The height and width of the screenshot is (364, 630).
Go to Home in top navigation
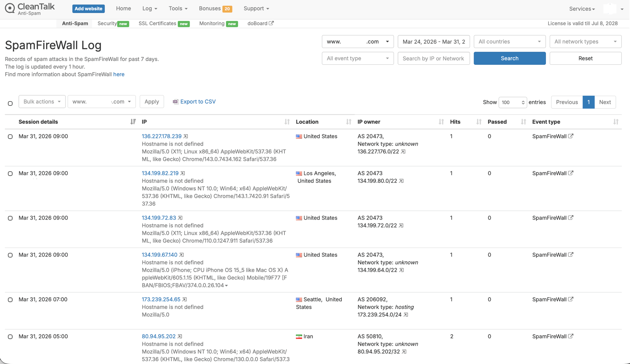123,8
